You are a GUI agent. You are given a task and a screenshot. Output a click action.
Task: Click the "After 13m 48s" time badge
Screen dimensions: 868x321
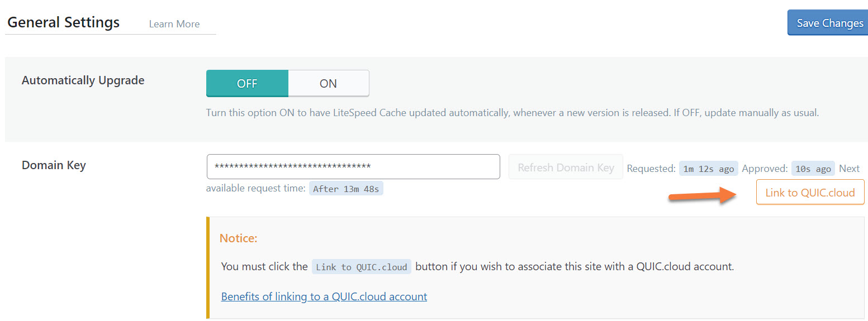click(346, 189)
